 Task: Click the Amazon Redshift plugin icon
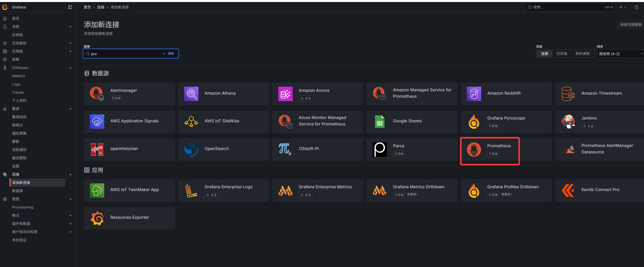tap(474, 94)
